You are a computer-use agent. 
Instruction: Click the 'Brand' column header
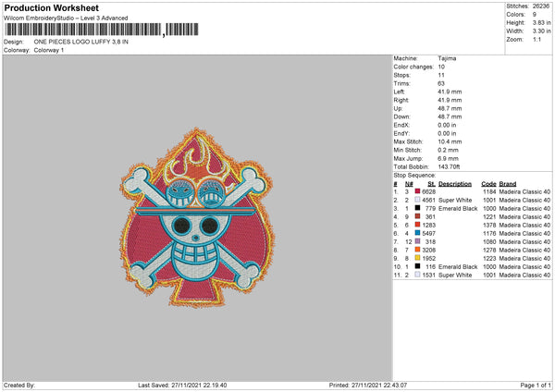click(508, 184)
